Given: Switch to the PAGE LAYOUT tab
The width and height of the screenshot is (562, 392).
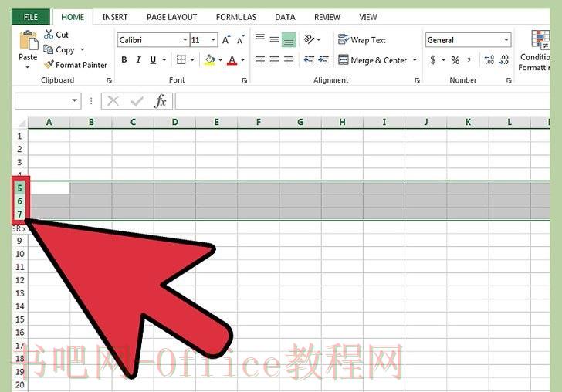Looking at the screenshot, I should click(171, 17).
